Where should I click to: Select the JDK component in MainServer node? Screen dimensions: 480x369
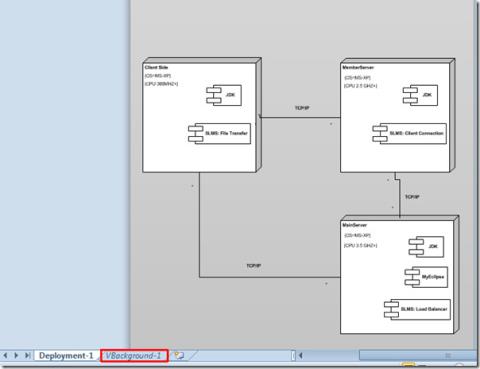(x=426, y=247)
